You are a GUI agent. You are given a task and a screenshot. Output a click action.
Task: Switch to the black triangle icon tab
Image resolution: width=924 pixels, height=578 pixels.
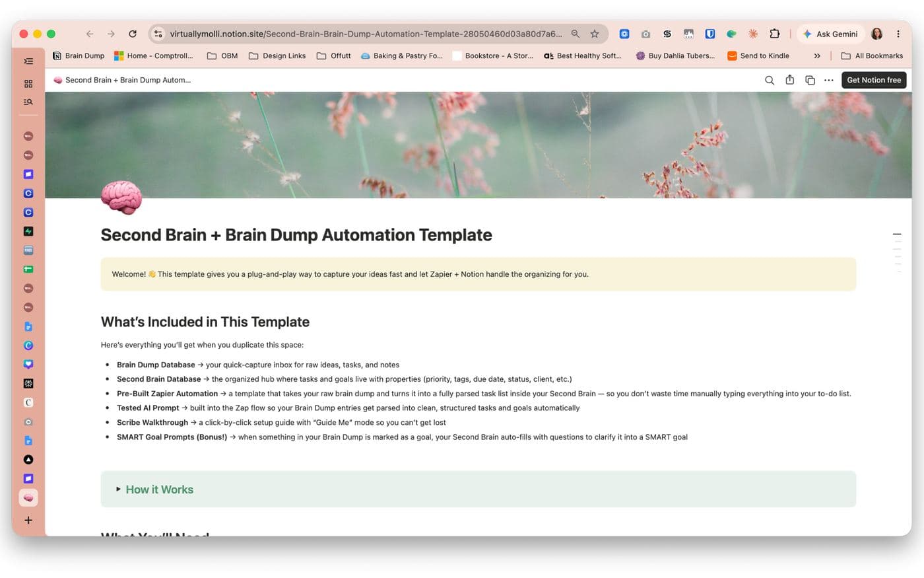(28, 459)
